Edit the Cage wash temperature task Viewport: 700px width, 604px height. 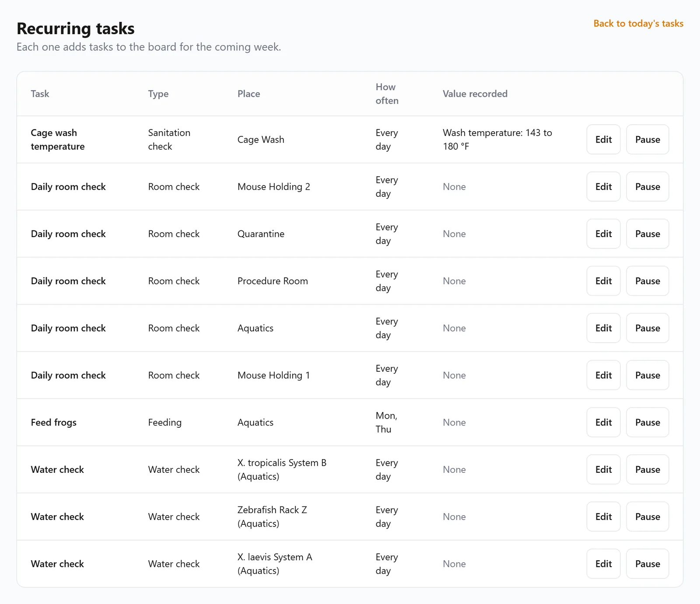(x=603, y=140)
